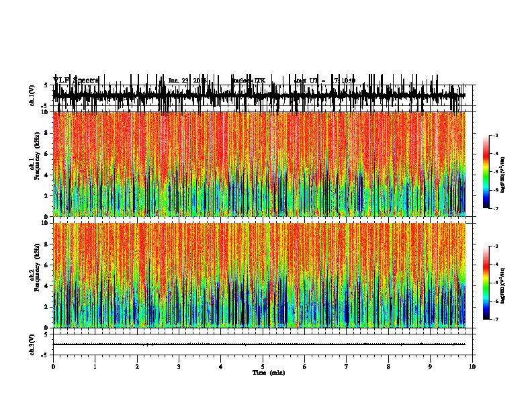Click the ch.1 'Frequency (kHz)' axis label
Image resolution: width=532 pixels, height=411 pixels.
click(x=37, y=156)
